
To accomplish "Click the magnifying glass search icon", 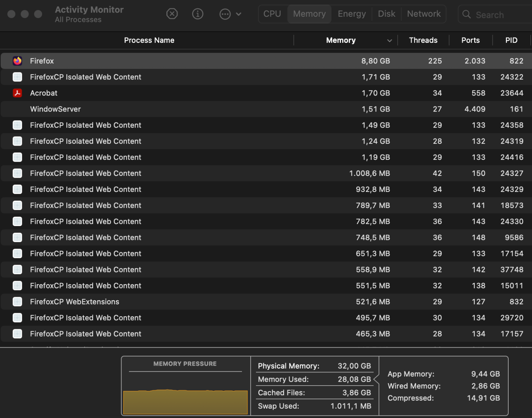I will [x=467, y=15].
